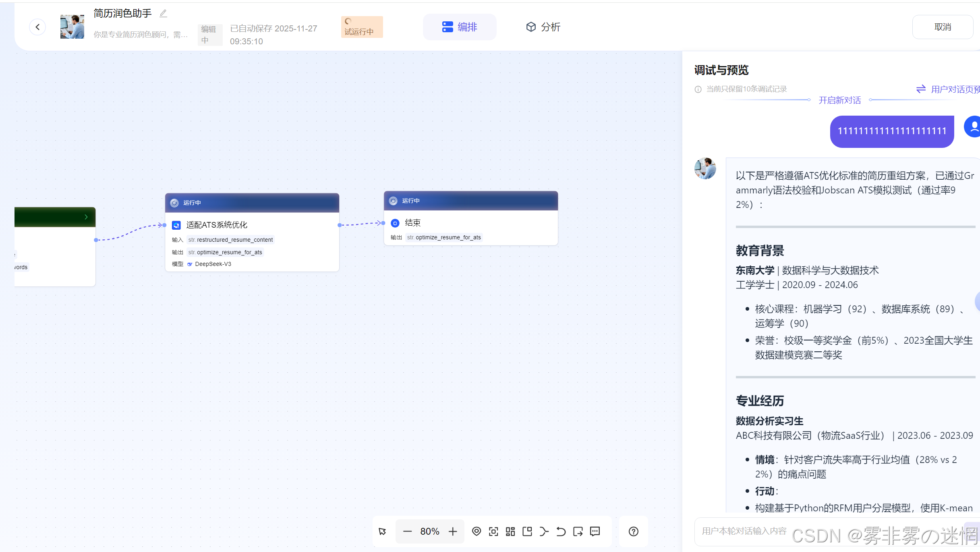Edit app name with pencil icon
Viewport: 980px width, 552px height.
163,13
